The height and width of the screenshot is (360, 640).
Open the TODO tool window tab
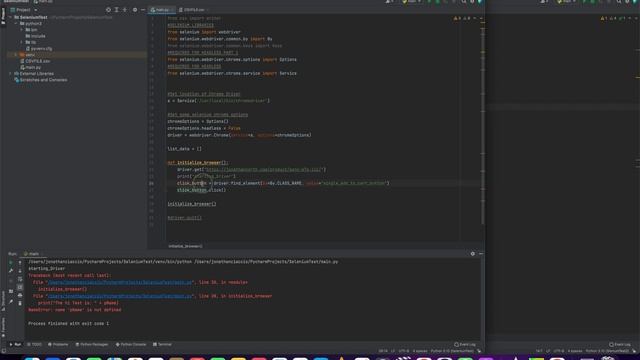[x=35, y=344]
